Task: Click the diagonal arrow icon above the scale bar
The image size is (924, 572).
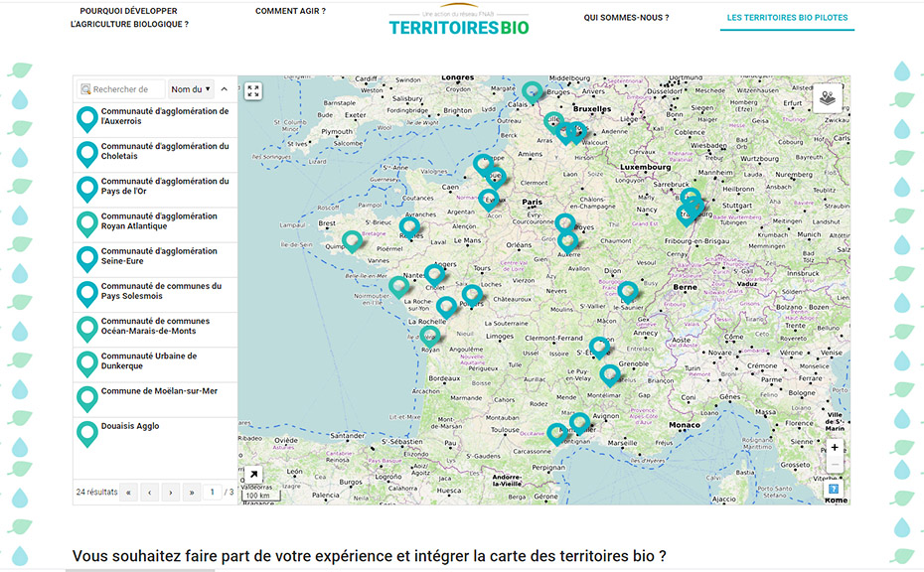Action: (x=253, y=475)
